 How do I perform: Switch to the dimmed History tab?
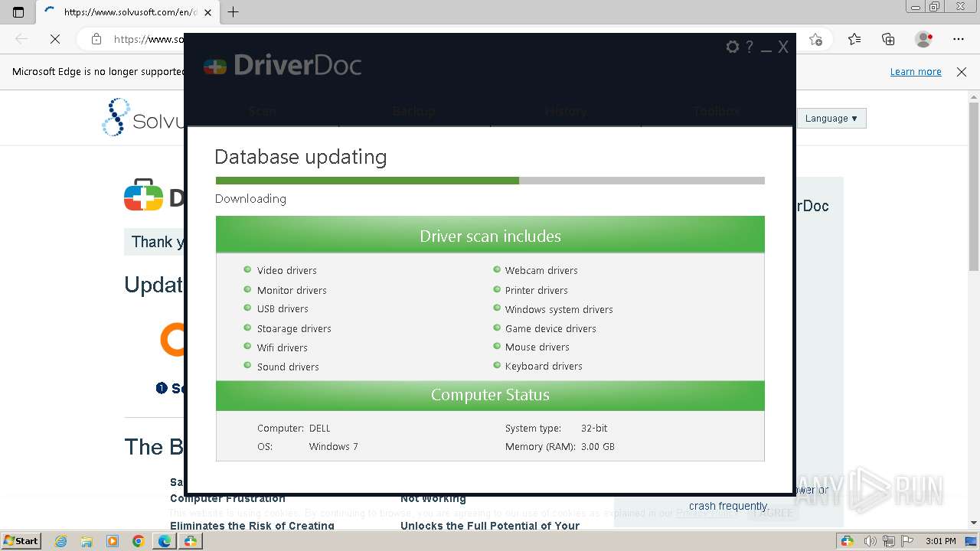coord(566,111)
